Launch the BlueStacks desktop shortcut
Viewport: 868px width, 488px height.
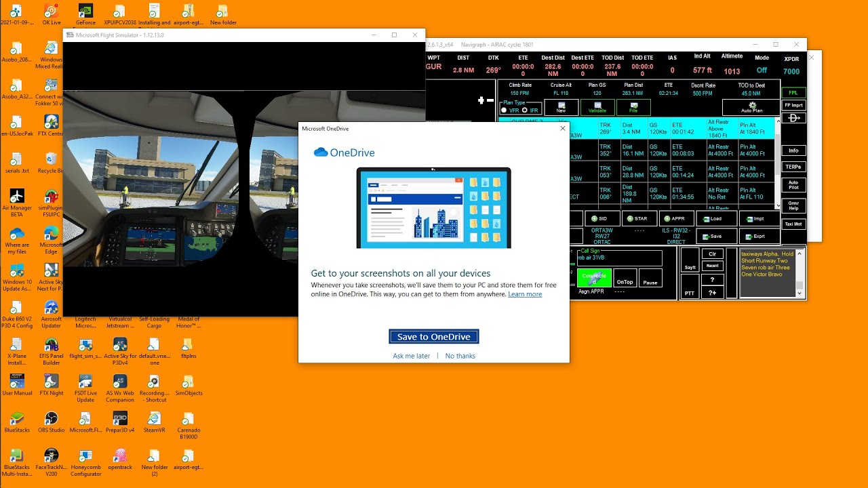[x=17, y=422]
